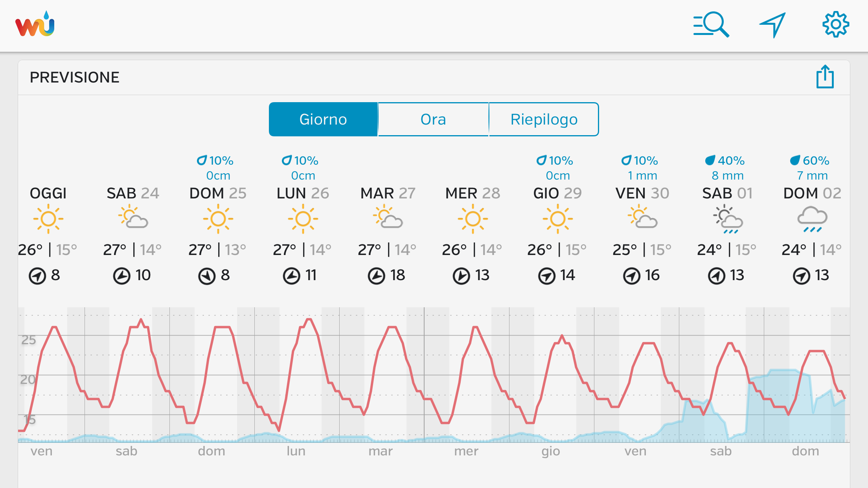
Task: Tap the temperature peak on the chart for lun
Action: click(x=309, y=319)
